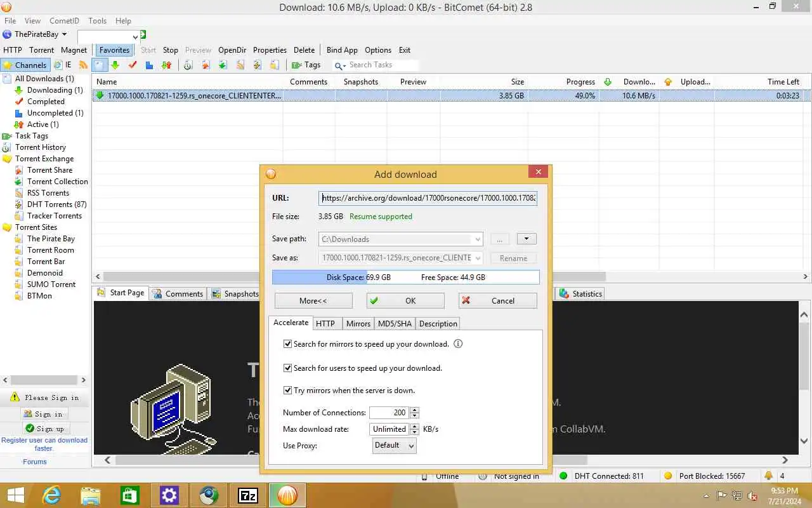This screenshot has height=508, width=812.
Task: Switch to the Mirrors tab
Action: point(358,323)
